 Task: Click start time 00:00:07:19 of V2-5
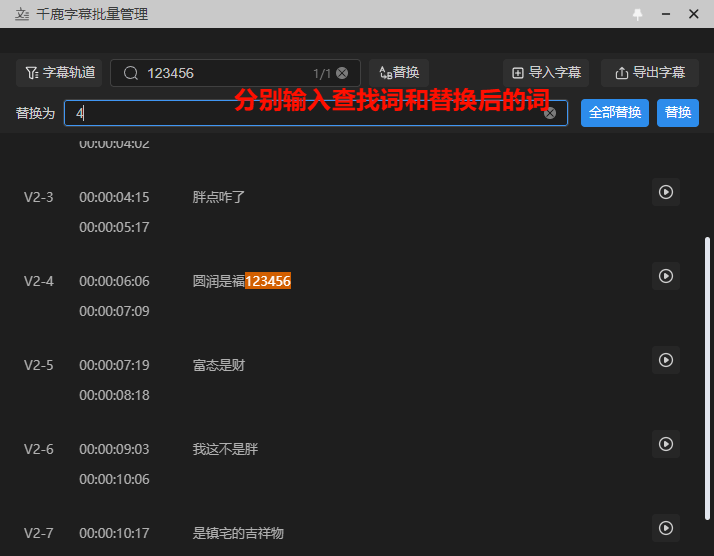click(114, 366)
